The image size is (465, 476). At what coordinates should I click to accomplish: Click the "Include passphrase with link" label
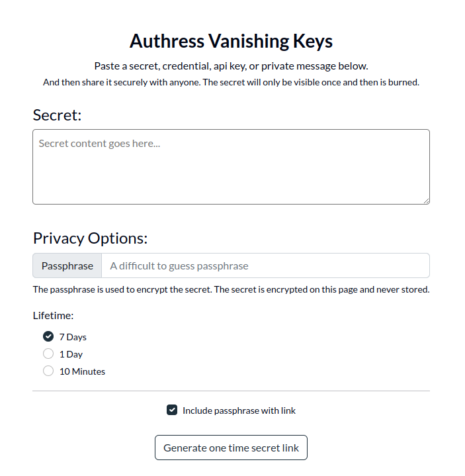(x=239, y=410)
